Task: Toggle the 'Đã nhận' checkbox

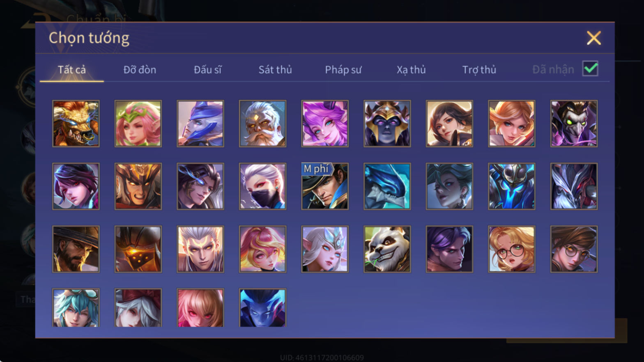Action: click(590, 69)
